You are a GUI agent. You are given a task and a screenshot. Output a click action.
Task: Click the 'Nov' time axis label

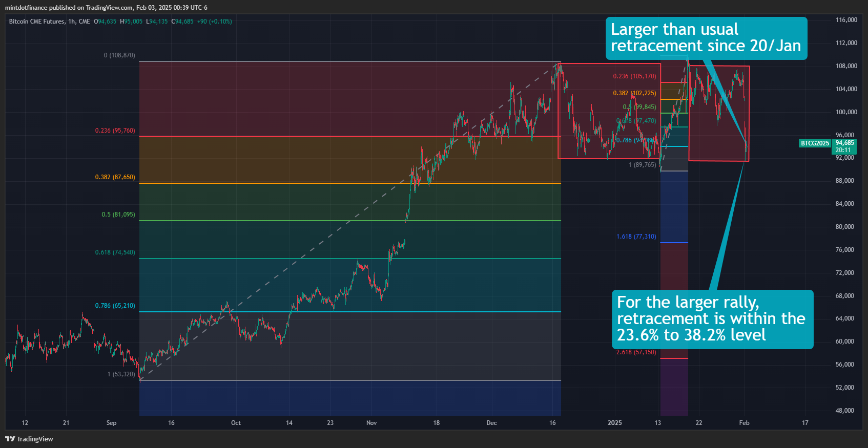click(x=371, y=423)
